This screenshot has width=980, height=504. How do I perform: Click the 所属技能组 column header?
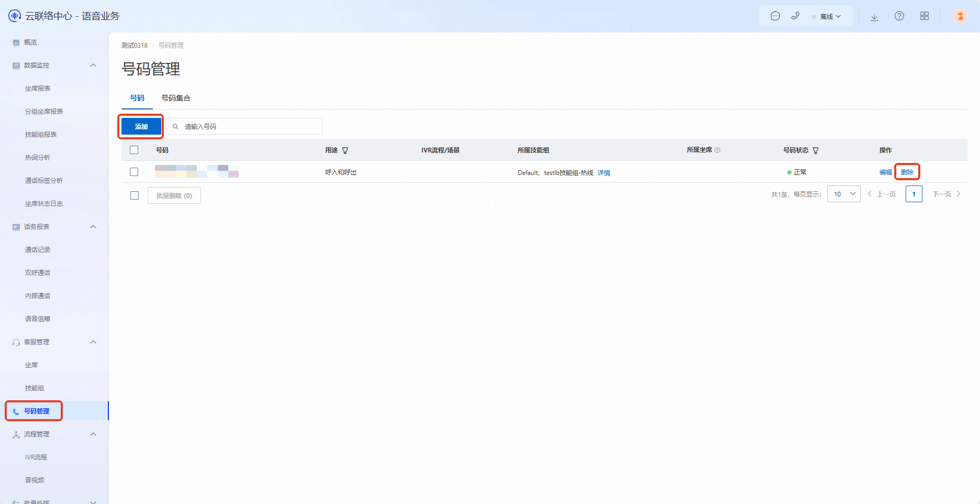(x=533, y=150)
